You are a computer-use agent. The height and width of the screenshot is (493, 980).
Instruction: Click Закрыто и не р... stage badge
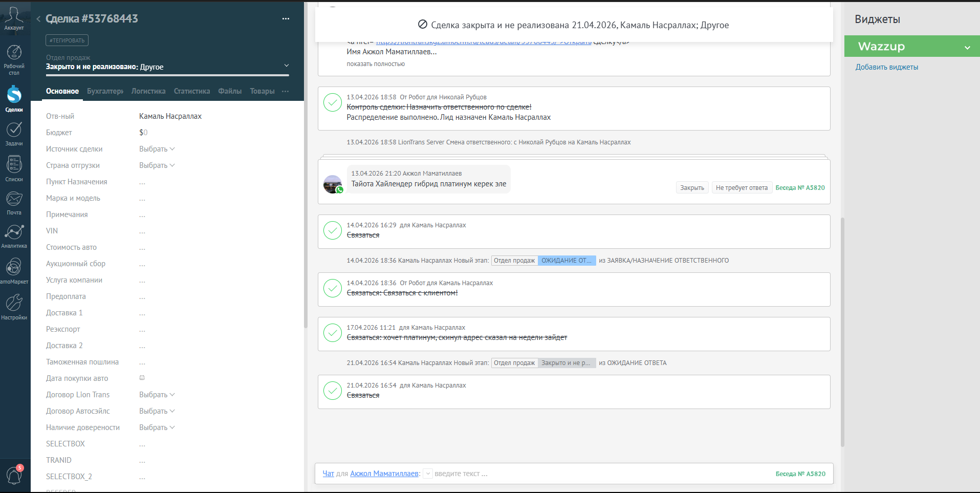pos(567,363)
